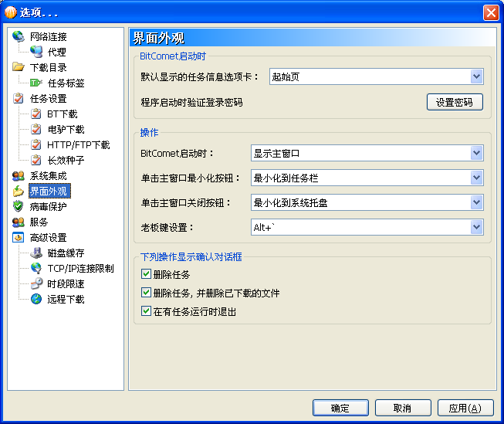Confirm with the 确定 button
This screenshot has height=424, width=504.
[x=340, y=408]
